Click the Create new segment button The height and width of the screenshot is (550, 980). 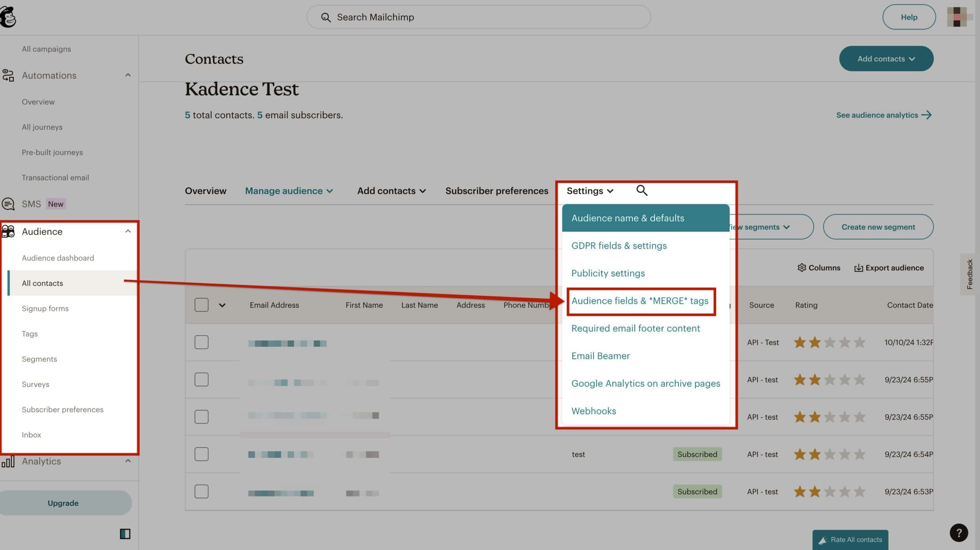pyautogui.click(x=878, y=227)
